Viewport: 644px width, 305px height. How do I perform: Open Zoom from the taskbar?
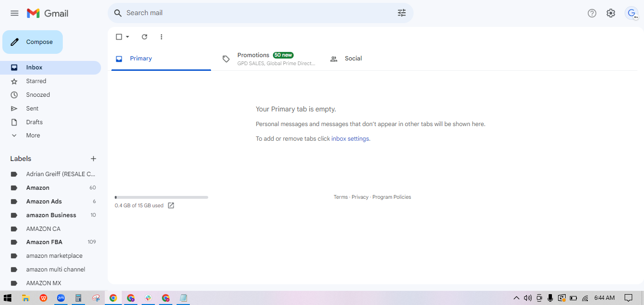point(61,298)
